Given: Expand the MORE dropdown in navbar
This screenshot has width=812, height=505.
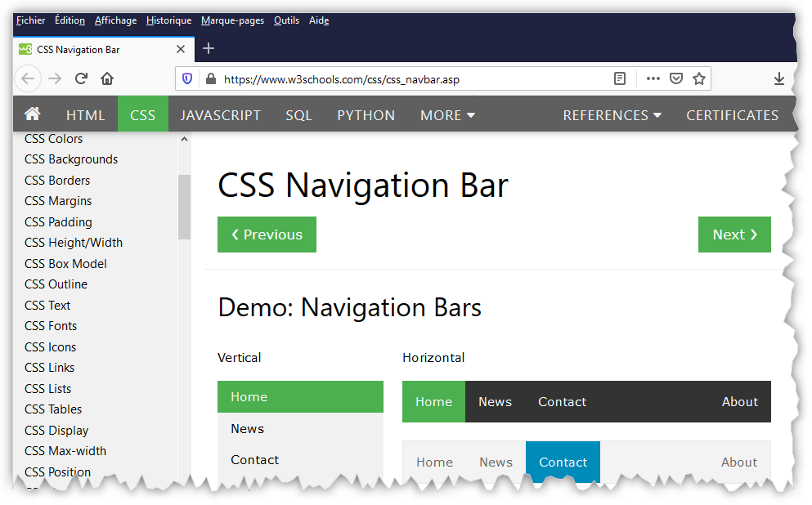Looking at the screenshot, I should (x=447, y=115).
